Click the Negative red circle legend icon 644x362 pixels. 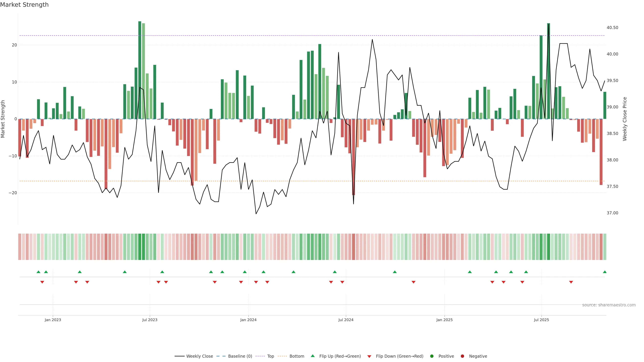[462, 356]
